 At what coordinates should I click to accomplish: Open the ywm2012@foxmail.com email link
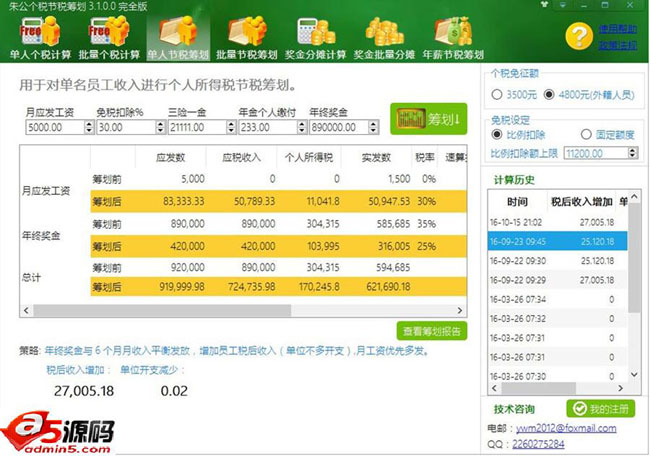click(566, 428)
